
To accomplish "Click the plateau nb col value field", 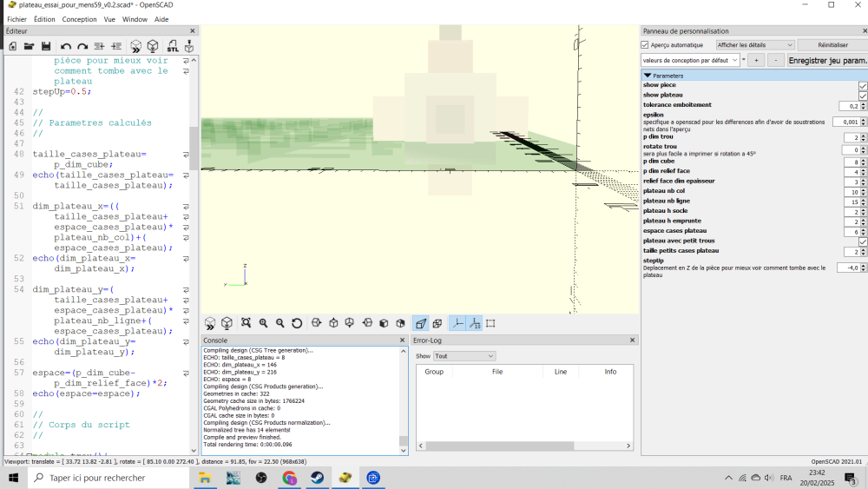I will 850,192.
